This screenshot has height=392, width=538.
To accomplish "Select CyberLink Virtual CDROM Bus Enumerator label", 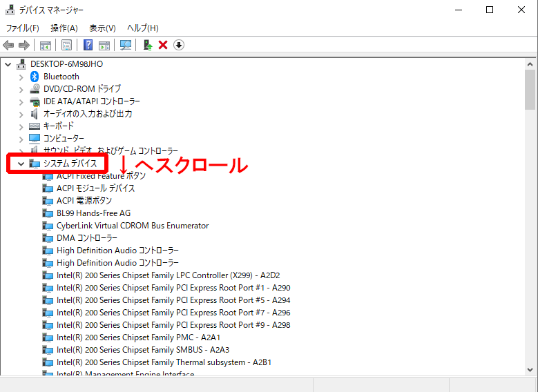I will click(x=133, y=225).
